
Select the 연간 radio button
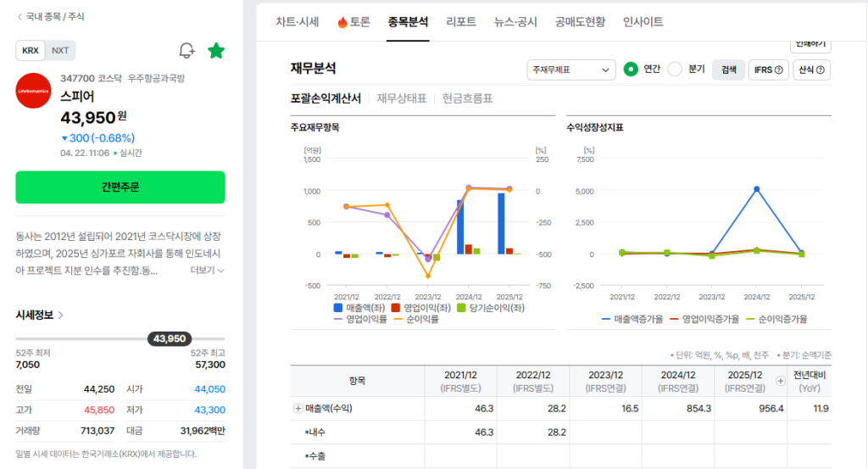click(x=631, y=70)
